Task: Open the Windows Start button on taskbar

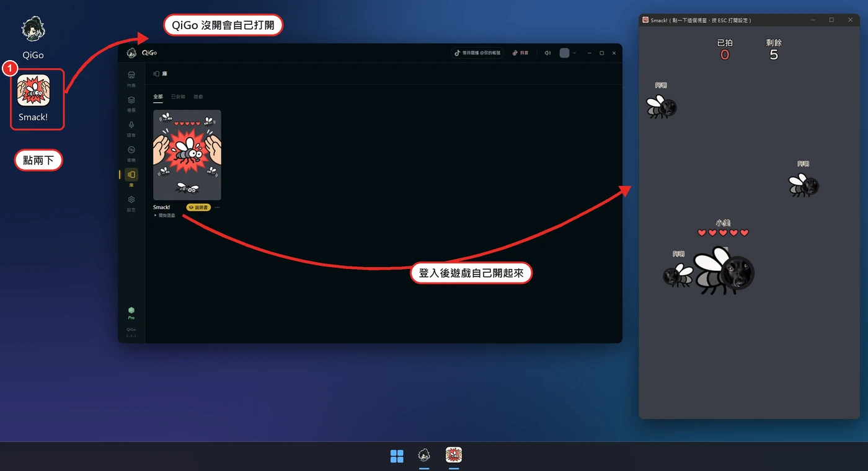Action: (x=397, y=456)
